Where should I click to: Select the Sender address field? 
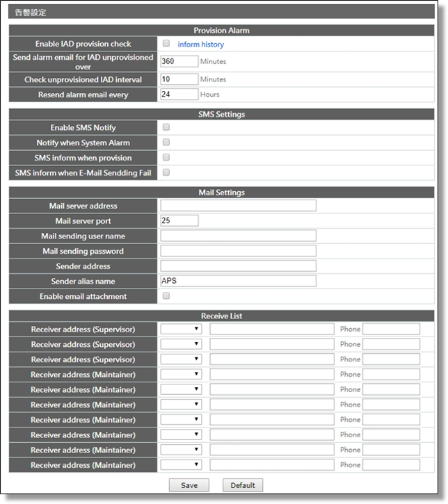(239, 266)
